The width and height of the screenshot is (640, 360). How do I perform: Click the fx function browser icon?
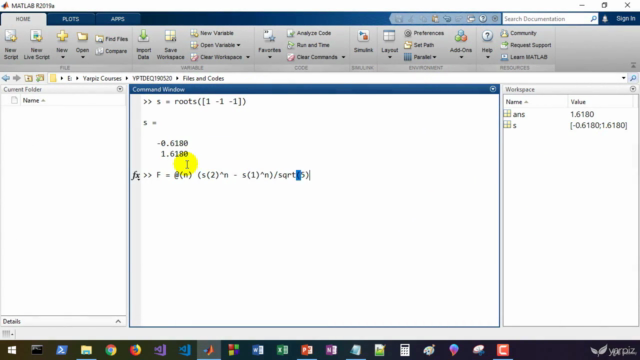[136, 175]
